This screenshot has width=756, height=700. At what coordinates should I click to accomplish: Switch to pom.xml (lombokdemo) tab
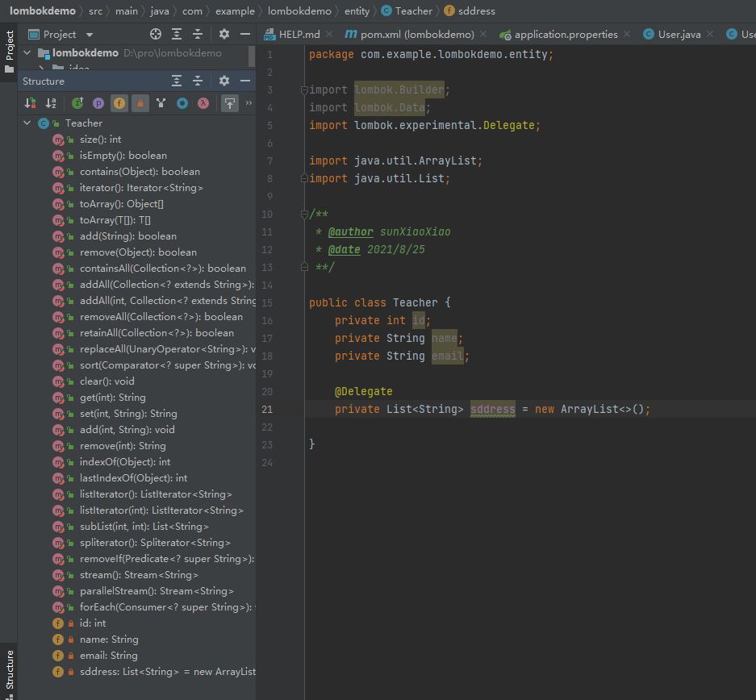click(x=416, y=35)
